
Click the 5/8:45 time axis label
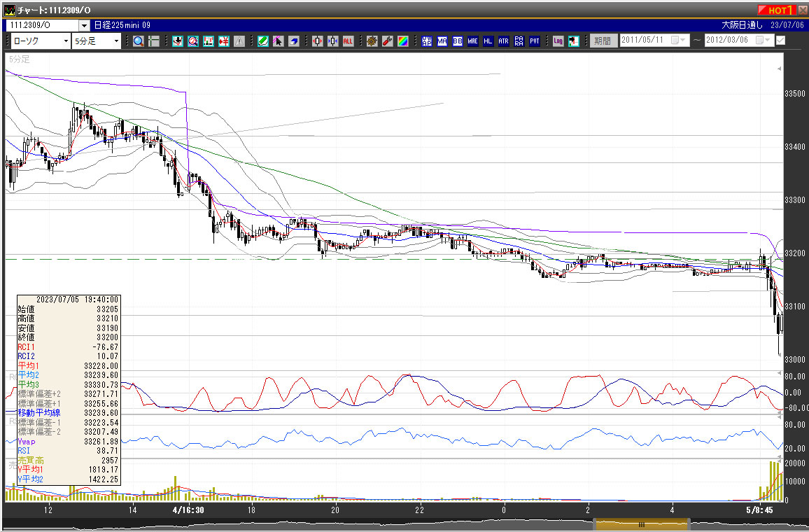click(x=759, y=510)
